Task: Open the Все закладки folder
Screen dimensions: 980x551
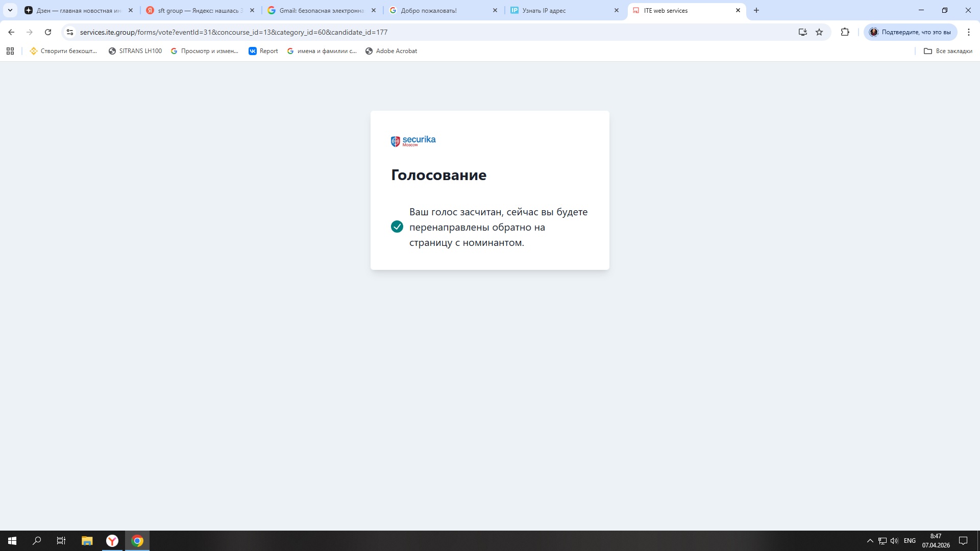Action: (x=948, y=51)
